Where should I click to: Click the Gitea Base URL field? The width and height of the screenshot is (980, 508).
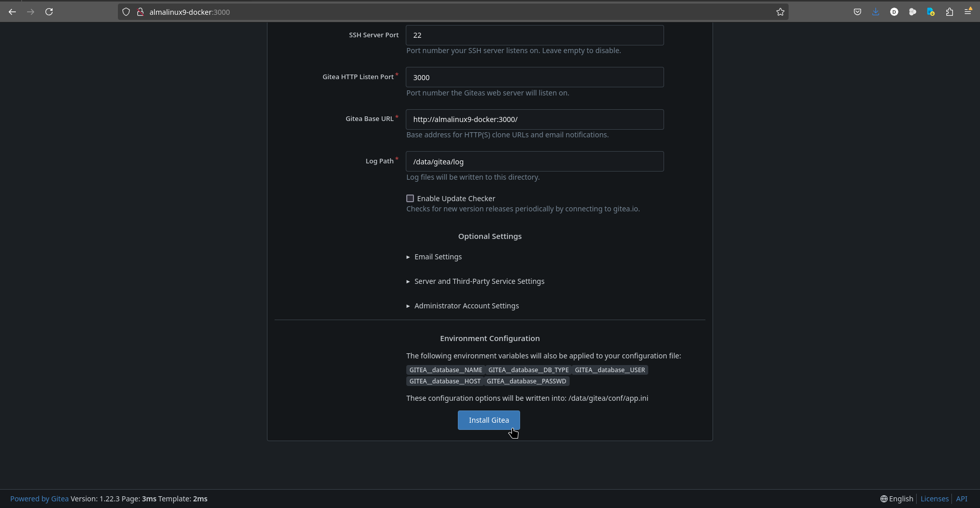(534, 119)
